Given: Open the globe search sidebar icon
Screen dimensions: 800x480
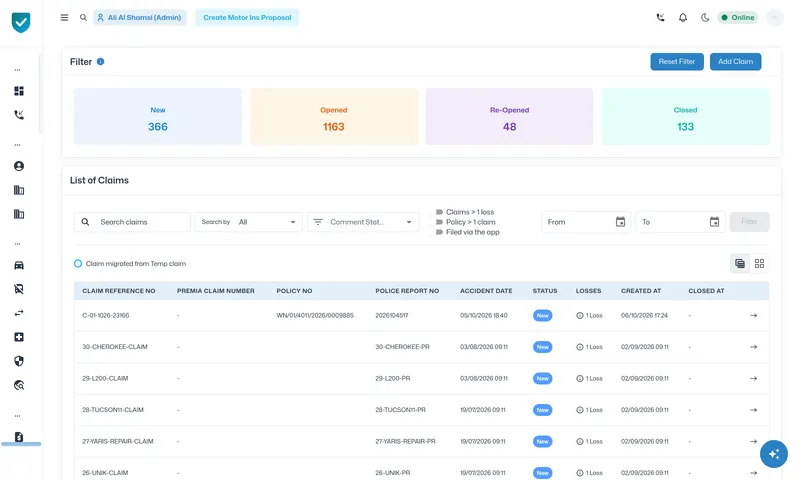Looking at the screenshot, I should 19,385.
